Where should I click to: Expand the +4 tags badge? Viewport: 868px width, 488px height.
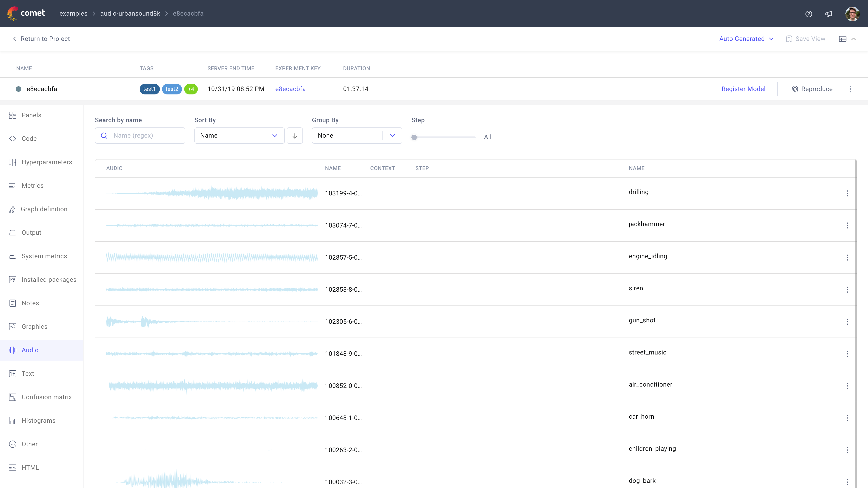click(x=191, y=89)
